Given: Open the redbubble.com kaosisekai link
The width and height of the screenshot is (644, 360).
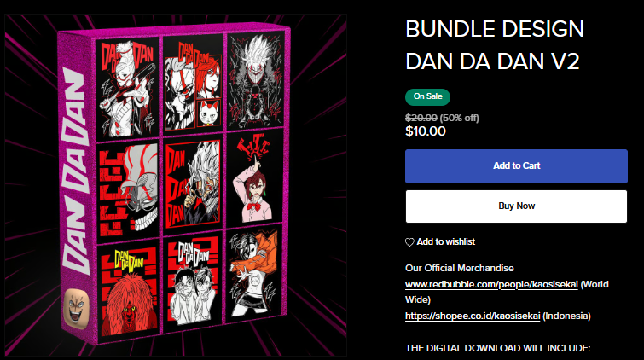Looking at the screenshot, I should click(491, 284).
